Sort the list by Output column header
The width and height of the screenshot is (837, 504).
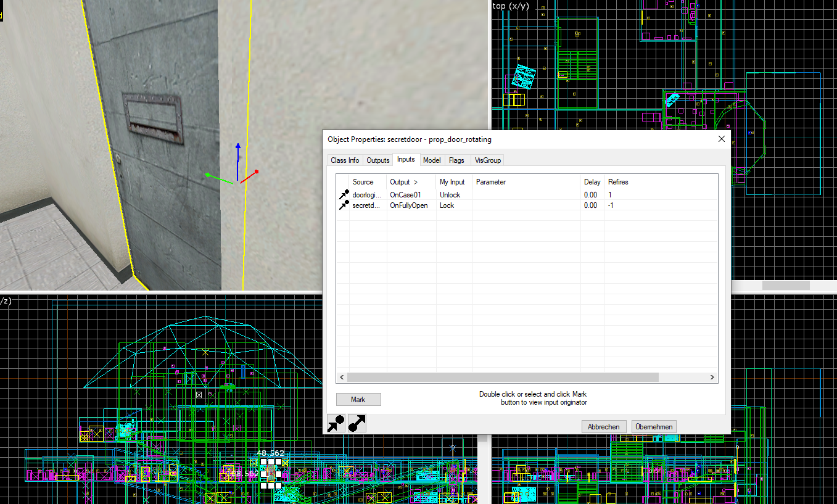pyautogui.click(x=403, y=182)
